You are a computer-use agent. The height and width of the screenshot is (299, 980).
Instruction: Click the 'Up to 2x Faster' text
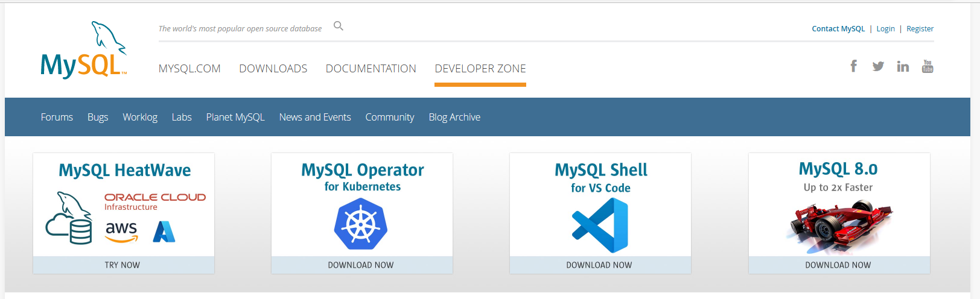pyautogui.click(x=838, y=187)
